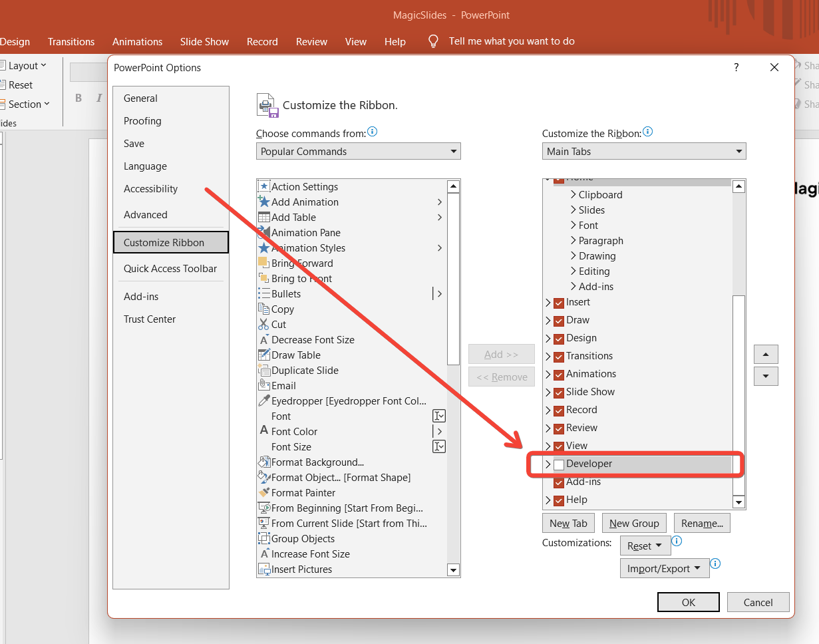Click the New Tab button
This screenshot has width=819, height=644.
[x=568, y=524]
